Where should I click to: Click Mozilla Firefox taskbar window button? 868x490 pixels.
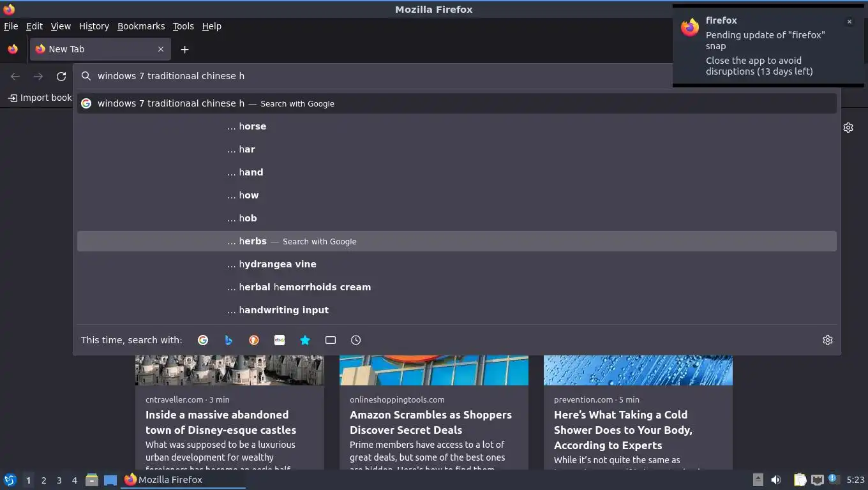coord(184,480)
